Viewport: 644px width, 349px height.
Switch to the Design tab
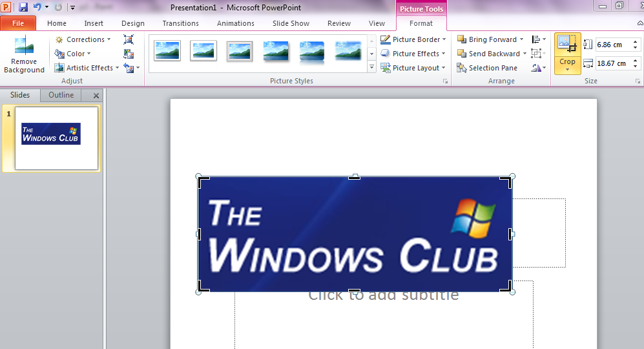click(133, 23)
